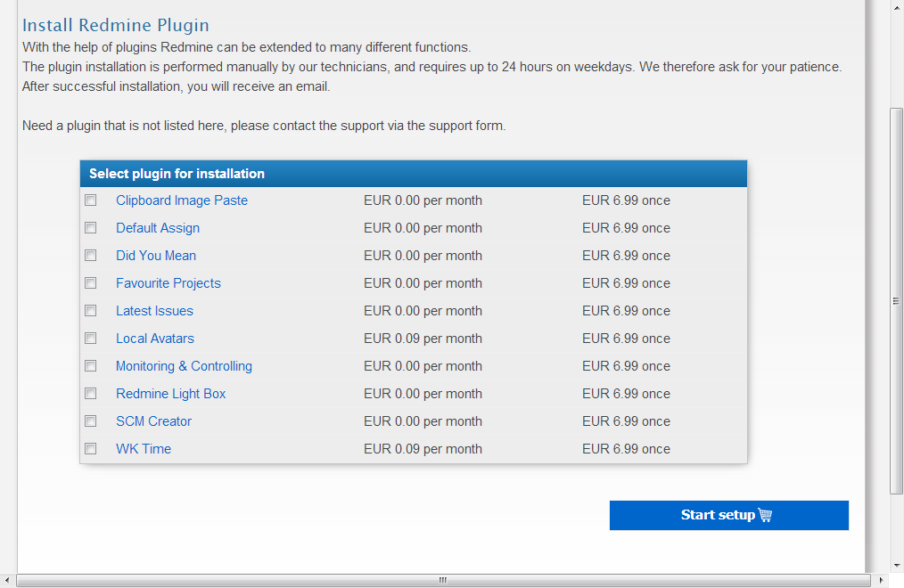Check the Default Assign plugin
Viewport: 904px width, 588px height.
tap(90, 228)
